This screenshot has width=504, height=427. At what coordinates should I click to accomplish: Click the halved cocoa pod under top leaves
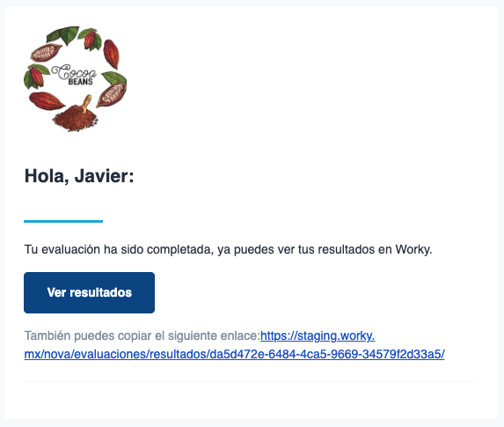(x=46, y=53)
